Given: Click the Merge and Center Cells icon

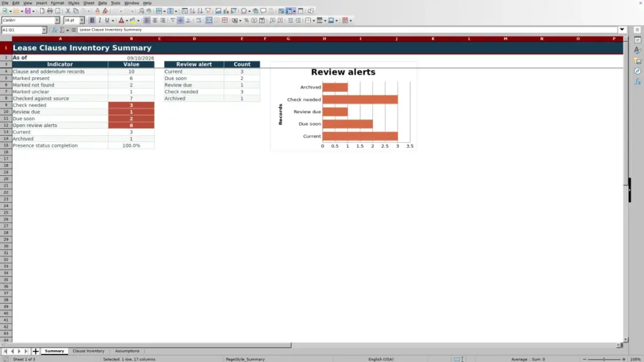Looking at the screenshot, I should coord(209,20).
